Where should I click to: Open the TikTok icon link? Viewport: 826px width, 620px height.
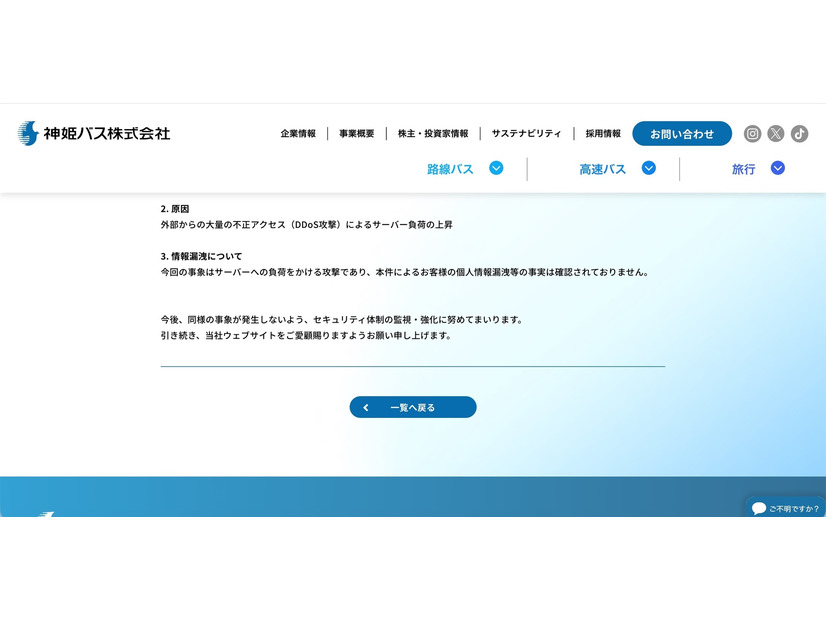point(799,134)
